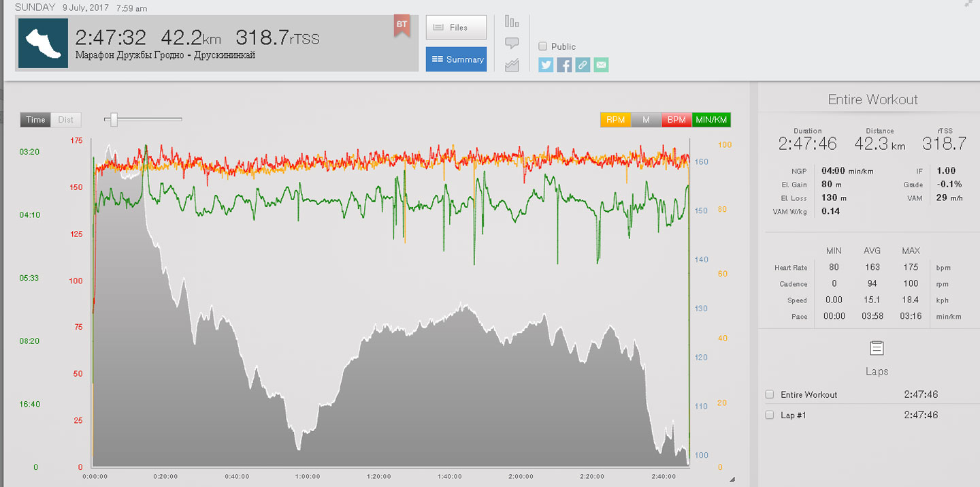Switch graph x-axis to Dist

pyautogui.click(x=65, y=120)
